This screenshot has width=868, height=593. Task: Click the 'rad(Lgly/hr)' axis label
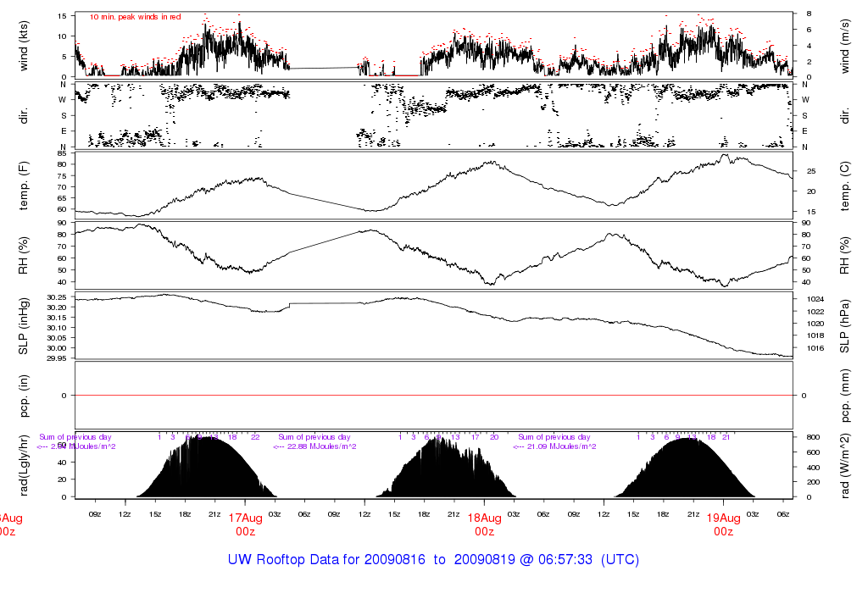click(23, 465)
